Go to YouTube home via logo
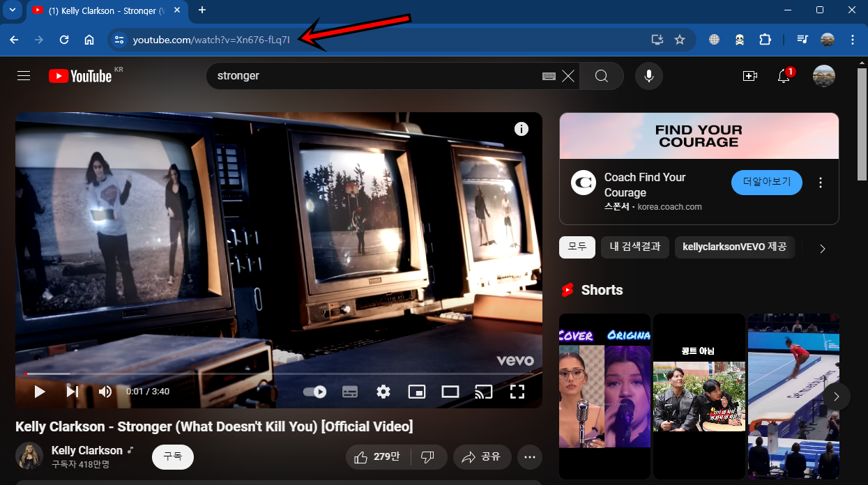Image resolution: width=868 pixels, height=485 pixels. coord(80,76)
